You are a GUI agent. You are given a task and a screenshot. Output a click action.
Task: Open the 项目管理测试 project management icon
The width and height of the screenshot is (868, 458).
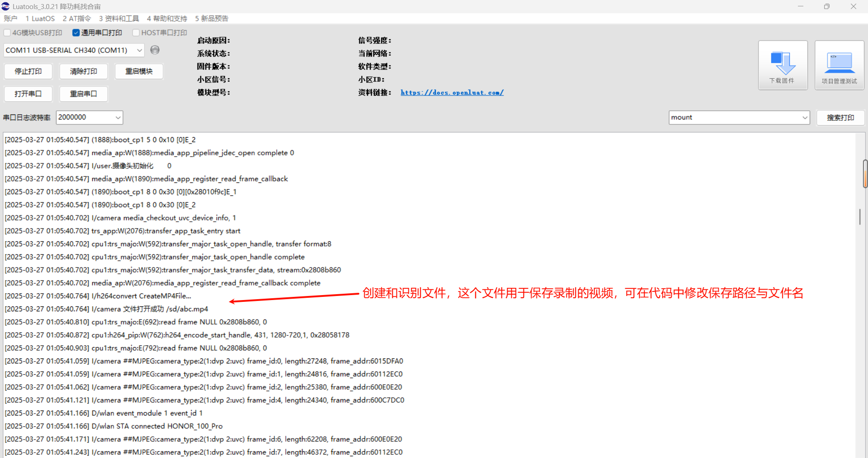[839, 65]
